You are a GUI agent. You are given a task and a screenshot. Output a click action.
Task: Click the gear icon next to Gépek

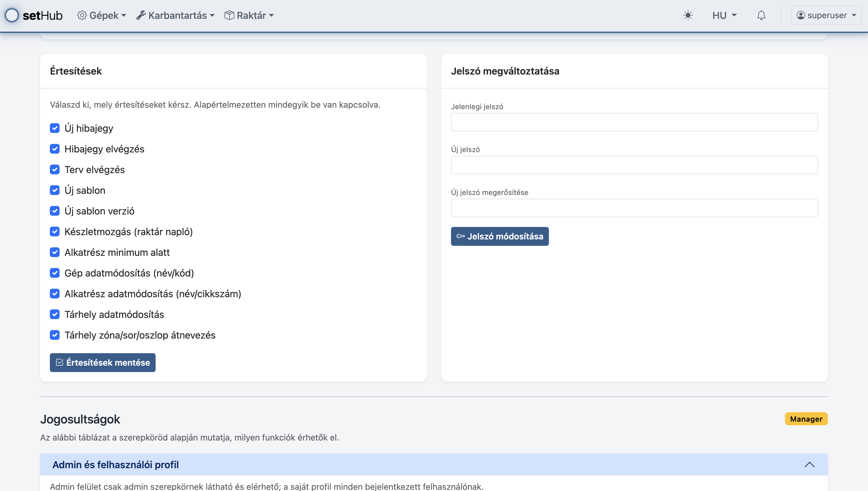(82, 15)
